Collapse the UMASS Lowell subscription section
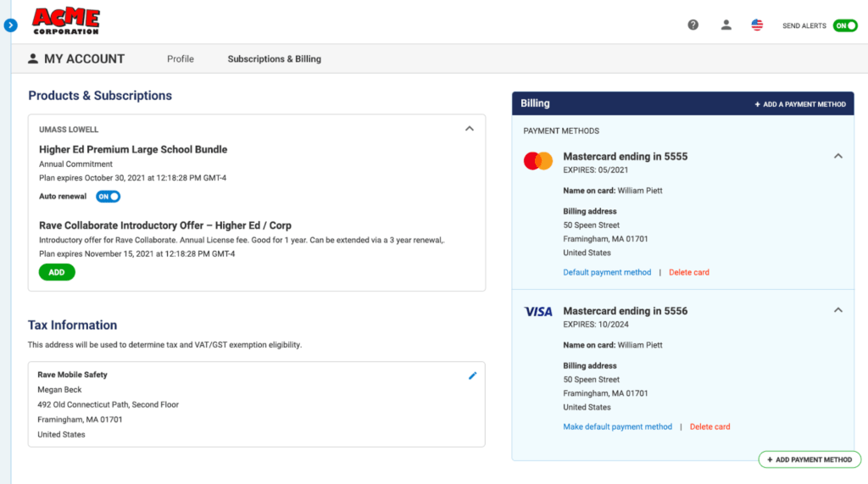Viewport: 868px width, 484px height. click(x=470, y=129)
